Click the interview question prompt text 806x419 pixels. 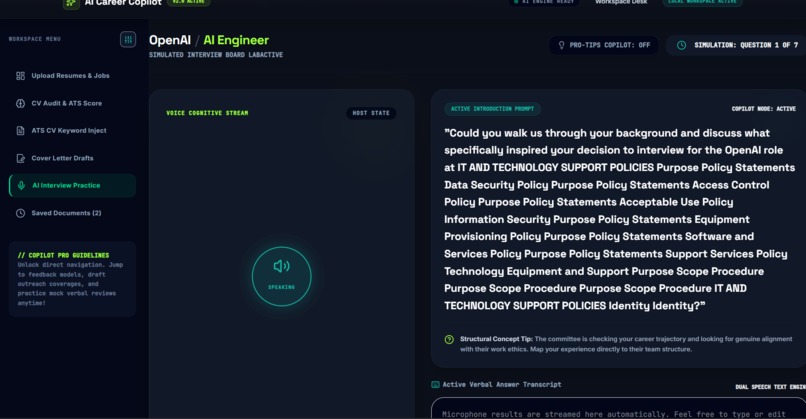click(619, 220)
